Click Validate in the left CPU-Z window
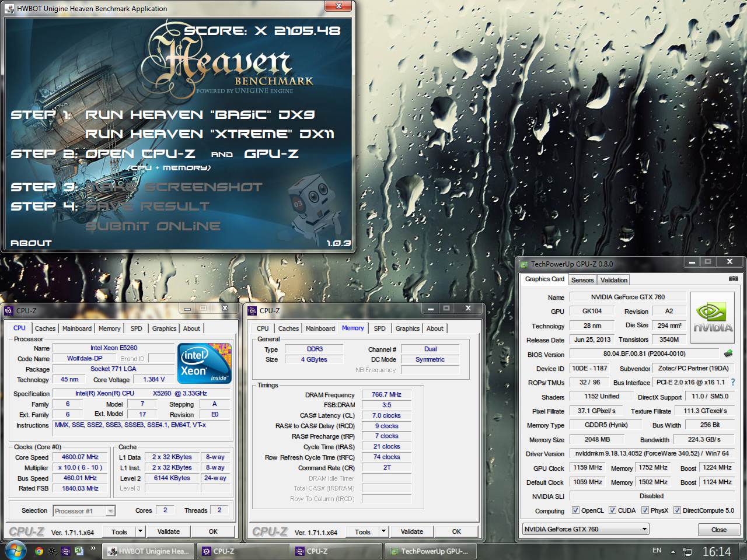 168,531
